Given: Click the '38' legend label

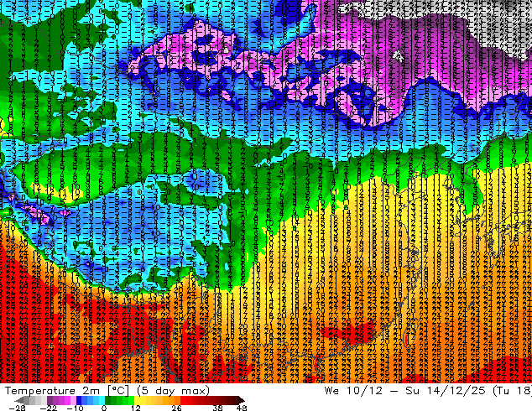Looking at the screenshot, I should coord(217,408).
